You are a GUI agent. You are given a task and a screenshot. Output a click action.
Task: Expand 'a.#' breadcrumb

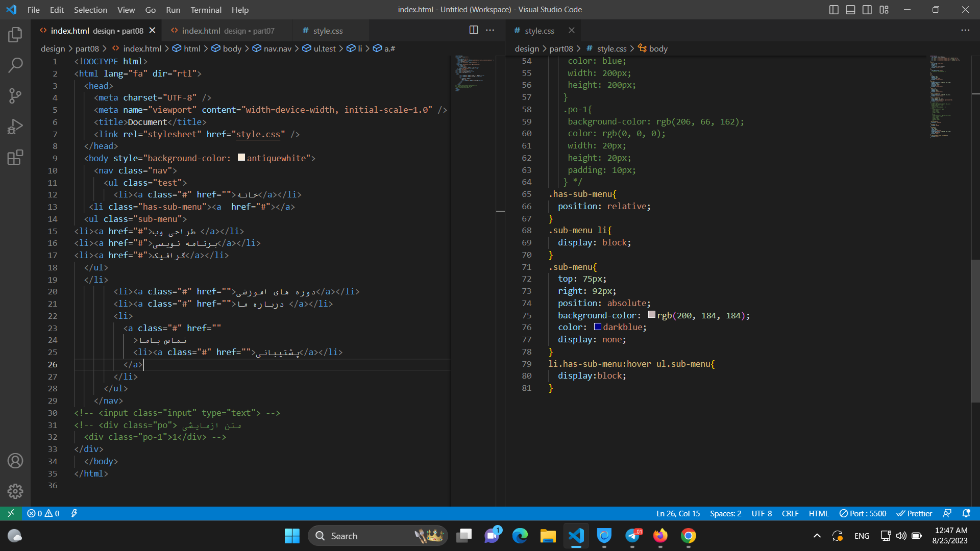[x=384, y=48]
